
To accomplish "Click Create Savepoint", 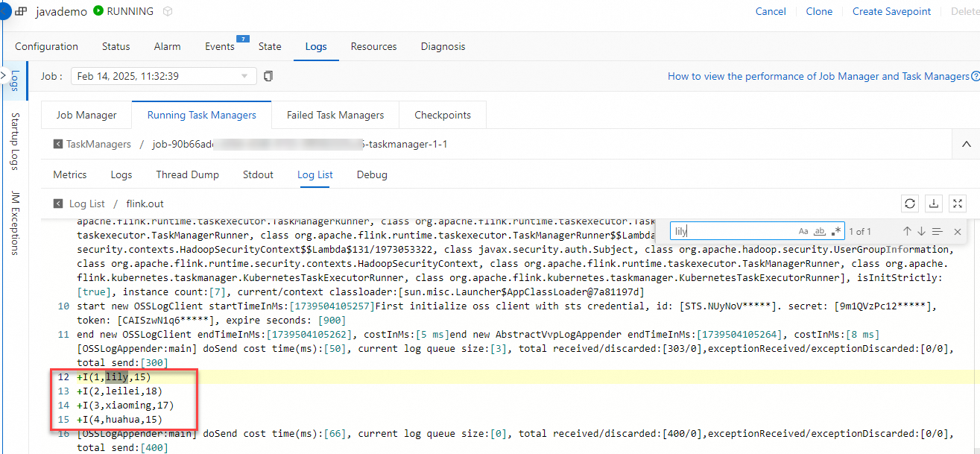I will tap(892, 11).
